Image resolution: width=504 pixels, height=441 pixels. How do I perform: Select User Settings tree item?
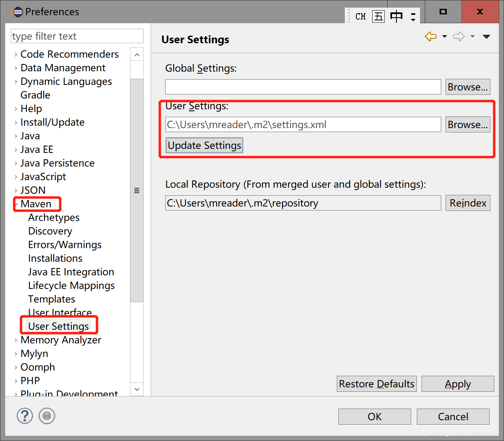(58, 326)
